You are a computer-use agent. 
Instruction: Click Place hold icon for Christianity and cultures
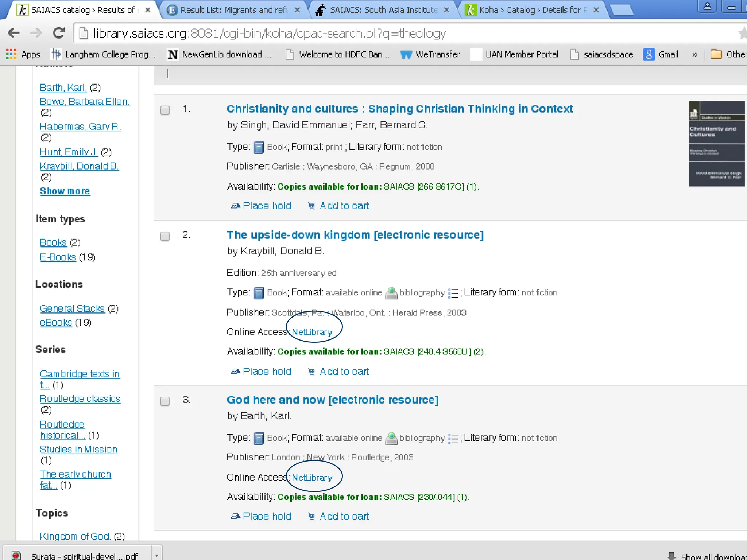pos(235,206)
